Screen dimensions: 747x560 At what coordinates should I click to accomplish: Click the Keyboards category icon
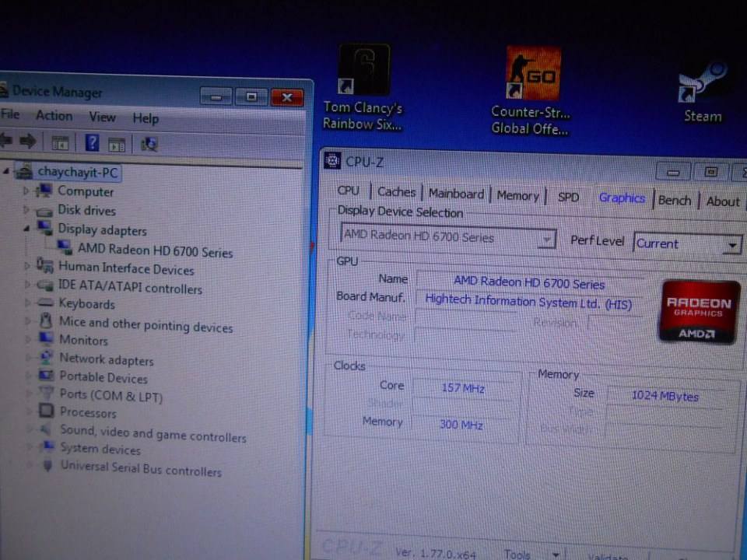pyautogui.click(x=46, y=303)
